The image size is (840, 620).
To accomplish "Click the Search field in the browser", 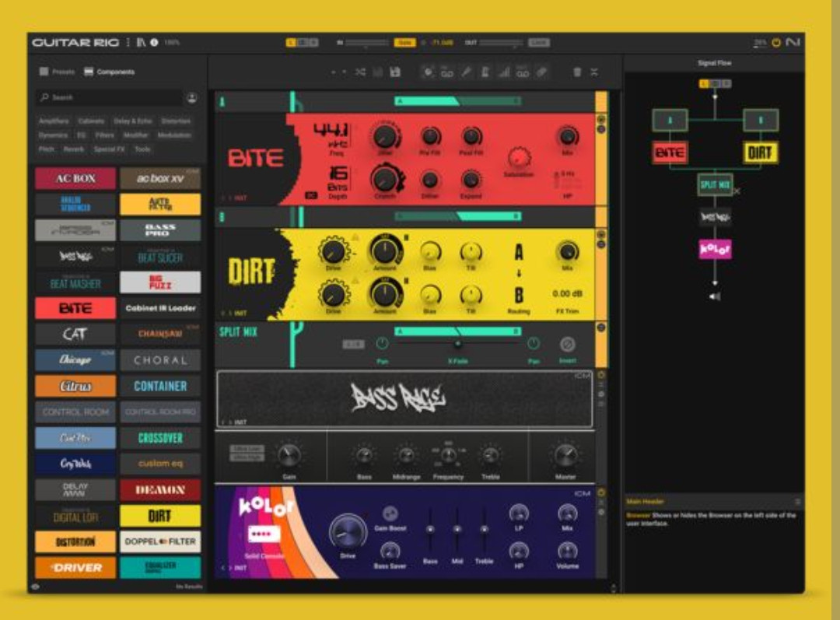I will coord(109,97).
